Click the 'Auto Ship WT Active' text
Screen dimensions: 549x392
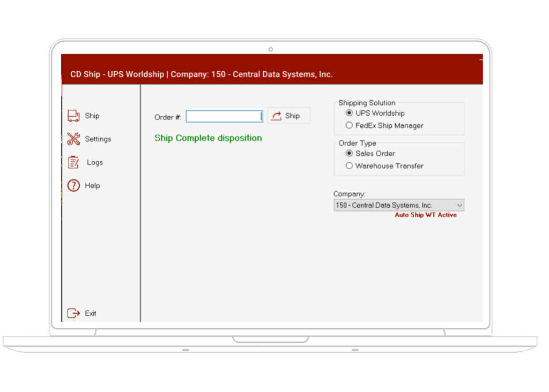point(426,215)
